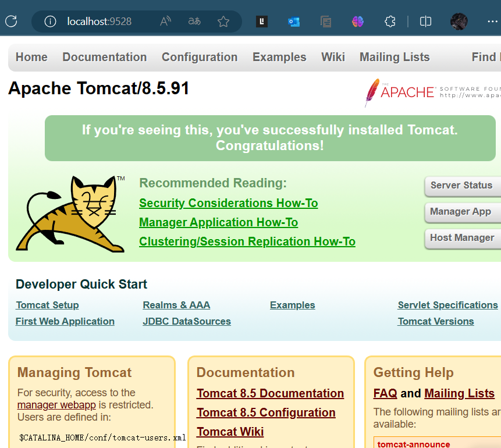This screenshot has height=448, width=501.
Task: Open the colorful brain extension icon
Action: click(x=357, y=22)
